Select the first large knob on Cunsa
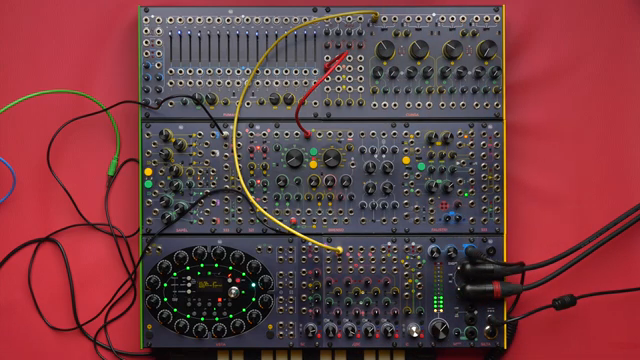This screenshot has height=360, width=640. 385,49
